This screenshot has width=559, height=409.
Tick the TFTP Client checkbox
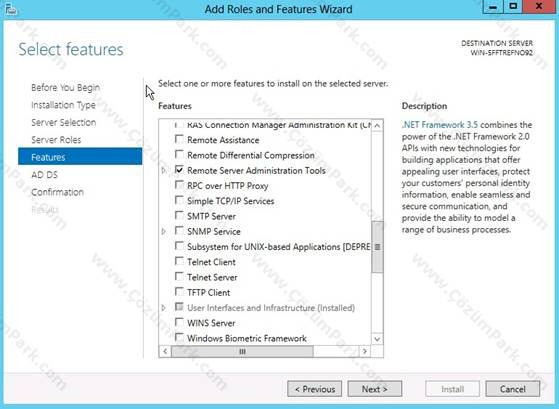[179, 292]
